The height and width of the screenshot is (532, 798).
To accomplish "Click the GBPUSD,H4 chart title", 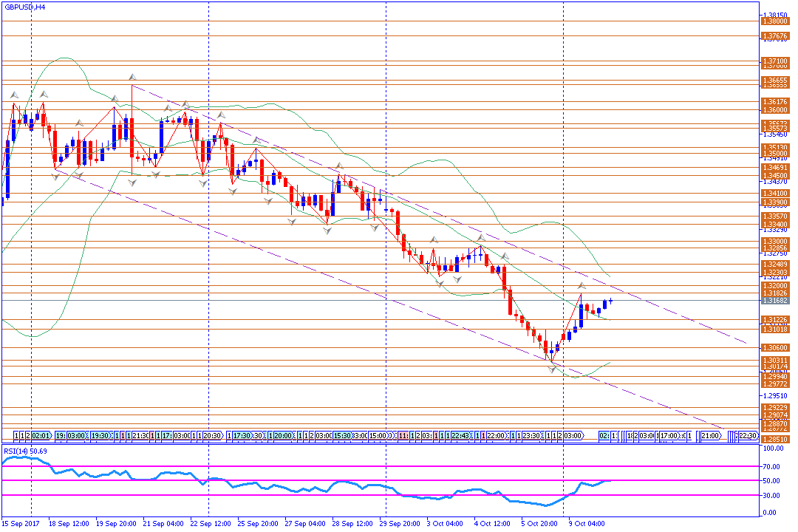I will coord(24,7).
